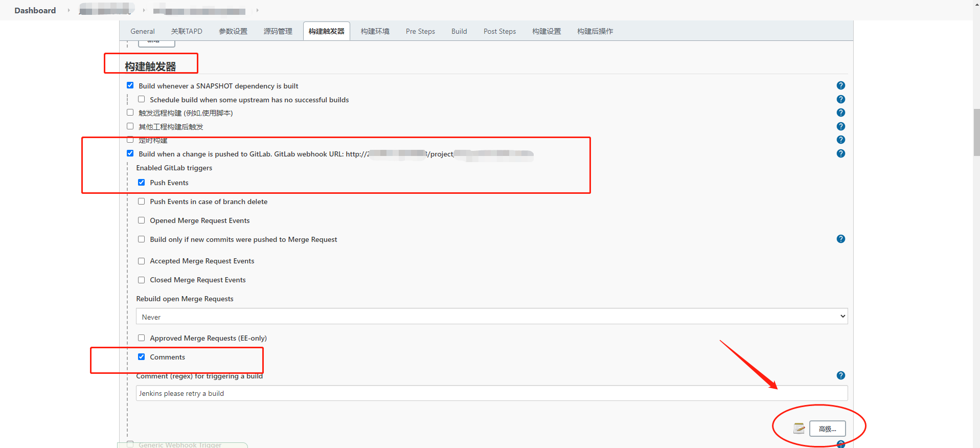The width and height of the screenshot is (980, 448).
Task: Click the page vertical scrollbar thumb
Action: tap(976, 132)
